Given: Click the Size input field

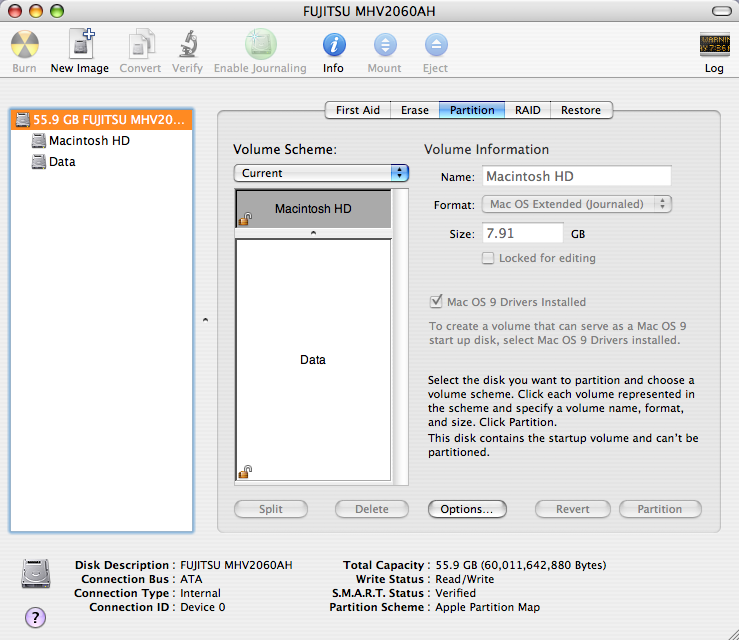Looking at the screenshot, I should tap(523, 233).
